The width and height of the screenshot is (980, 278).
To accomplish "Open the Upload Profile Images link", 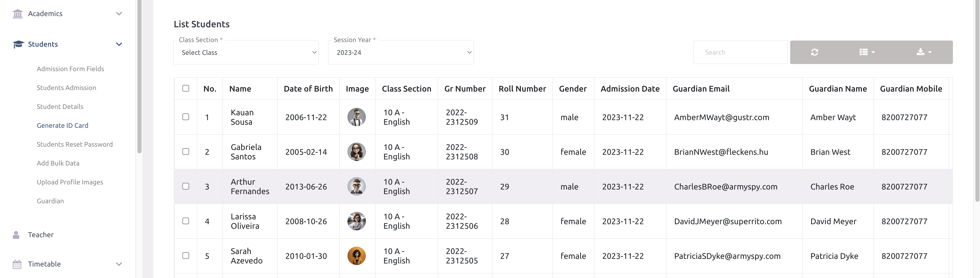I will (x=70, y=182).
